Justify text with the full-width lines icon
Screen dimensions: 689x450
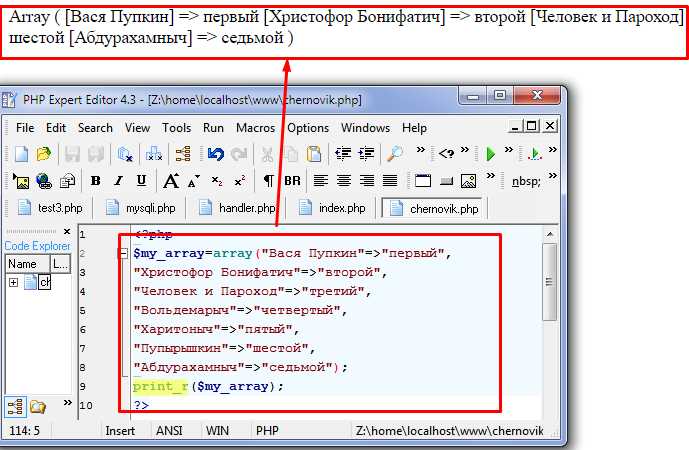pos(390,181)
